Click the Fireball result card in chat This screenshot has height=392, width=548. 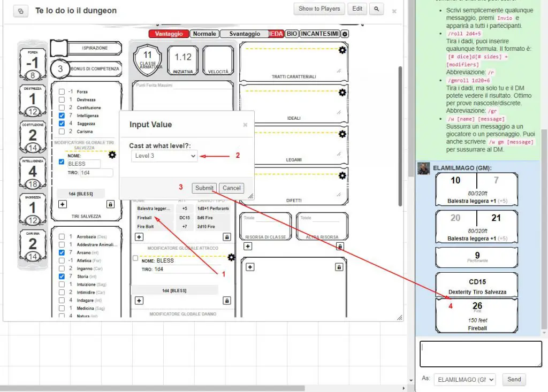coord(477,316)
